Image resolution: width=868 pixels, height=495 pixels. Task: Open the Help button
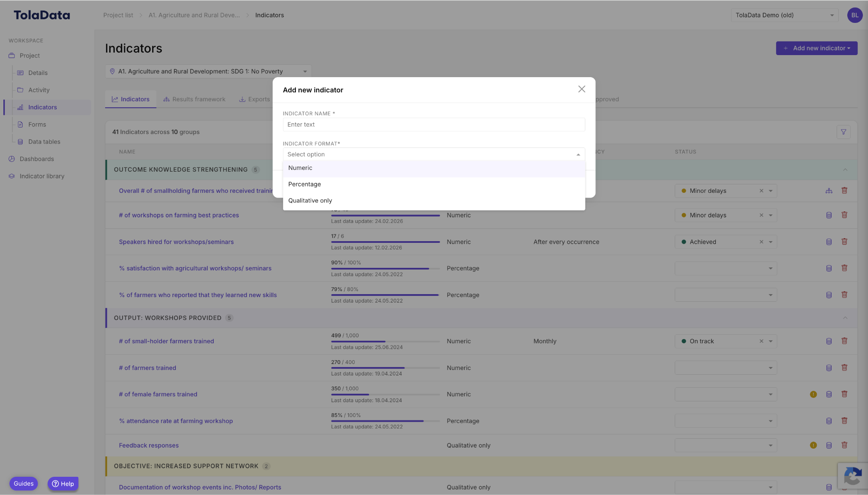[63, 484]
